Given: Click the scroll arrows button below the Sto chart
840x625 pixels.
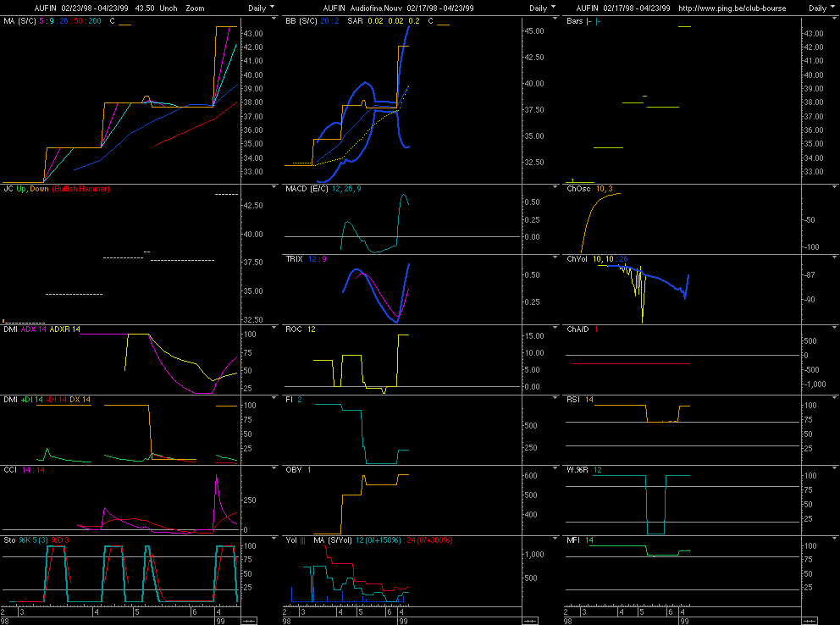Looking at the screenshot, I should pos(249,621).
